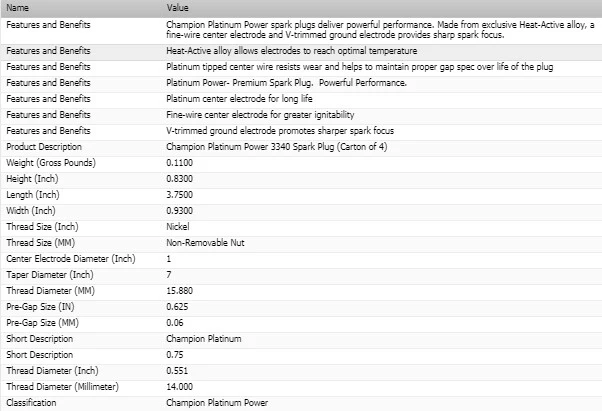
Task: Click the Width (Inch) value 0.9300
Action: pos(180,211)
